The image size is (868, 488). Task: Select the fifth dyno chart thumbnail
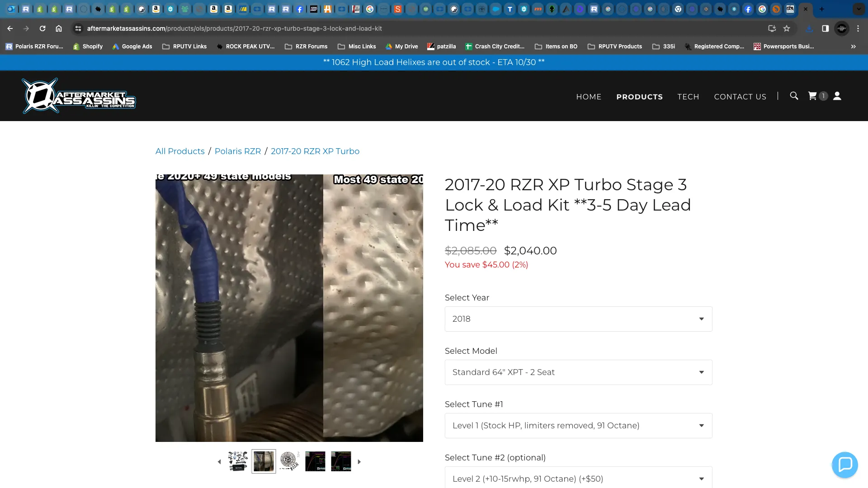coord(341,462)
